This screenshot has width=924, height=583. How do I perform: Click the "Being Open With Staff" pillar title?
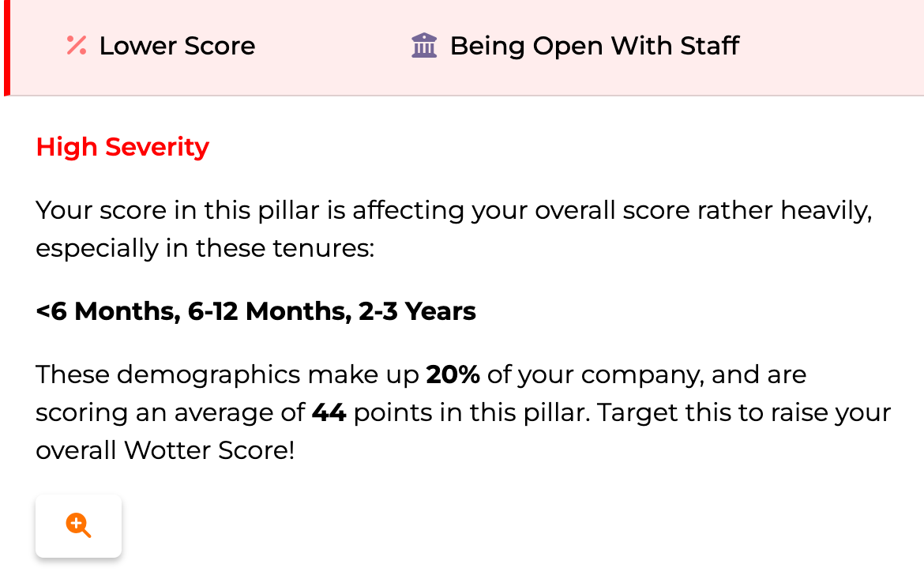(x=594, y=46)
